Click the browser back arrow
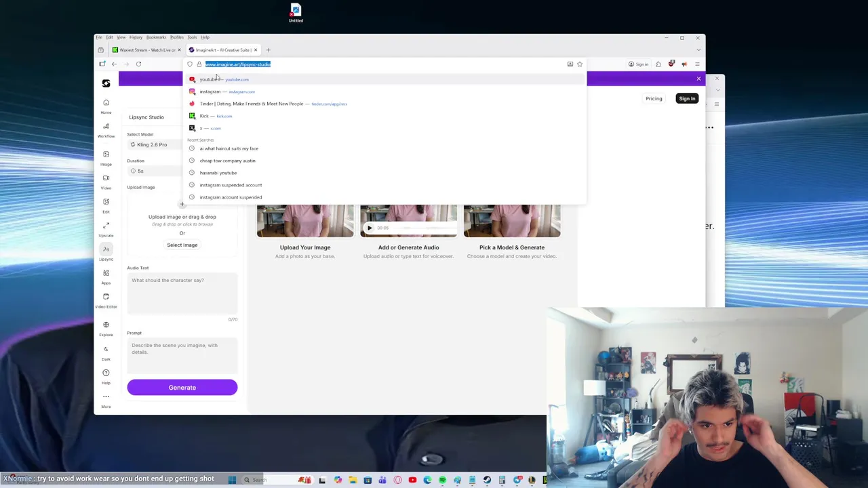This screenshot has width=868, height=488. click(114, 64)
